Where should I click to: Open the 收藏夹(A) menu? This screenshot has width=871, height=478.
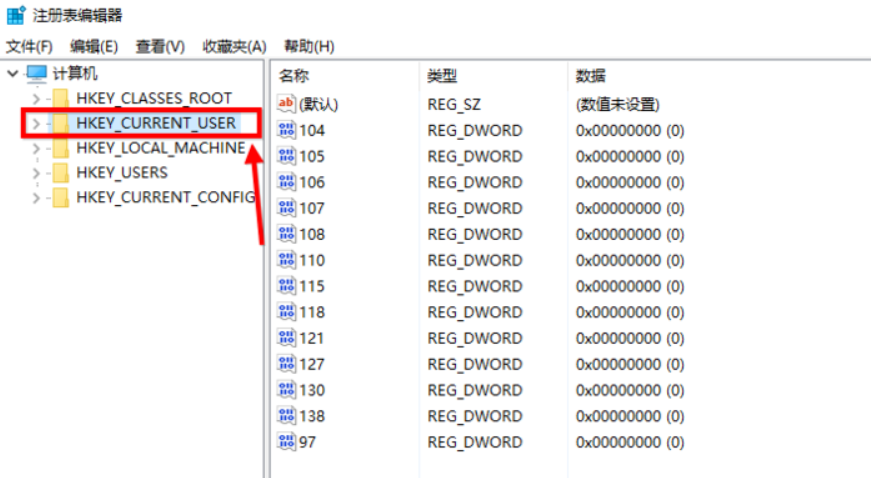click(234, 47)
